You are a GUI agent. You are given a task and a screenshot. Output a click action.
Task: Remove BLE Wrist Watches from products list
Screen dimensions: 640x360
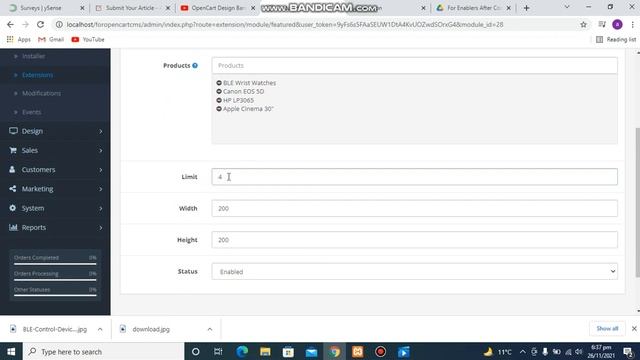(219, 83)
